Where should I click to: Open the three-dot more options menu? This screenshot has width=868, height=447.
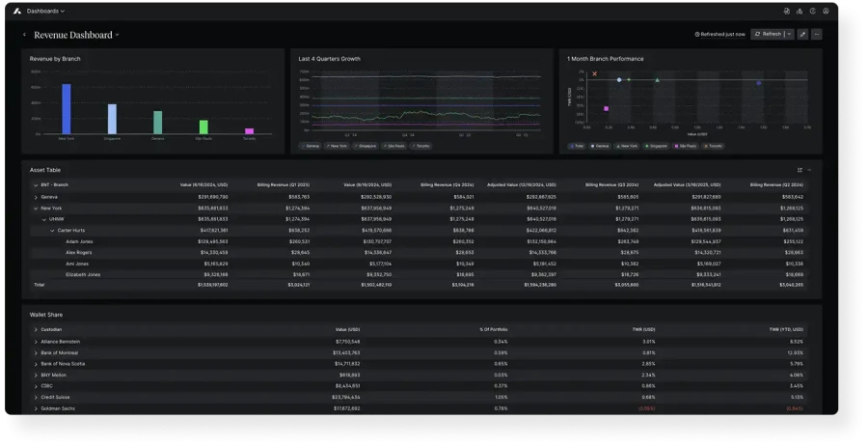pyautogui.click(x=817, y=34)
